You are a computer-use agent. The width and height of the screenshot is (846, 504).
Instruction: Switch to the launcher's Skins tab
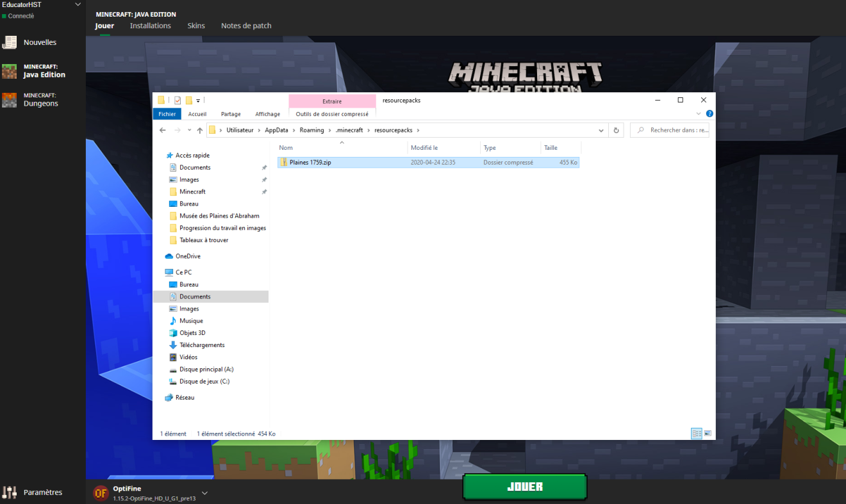(x=196, y=26)
